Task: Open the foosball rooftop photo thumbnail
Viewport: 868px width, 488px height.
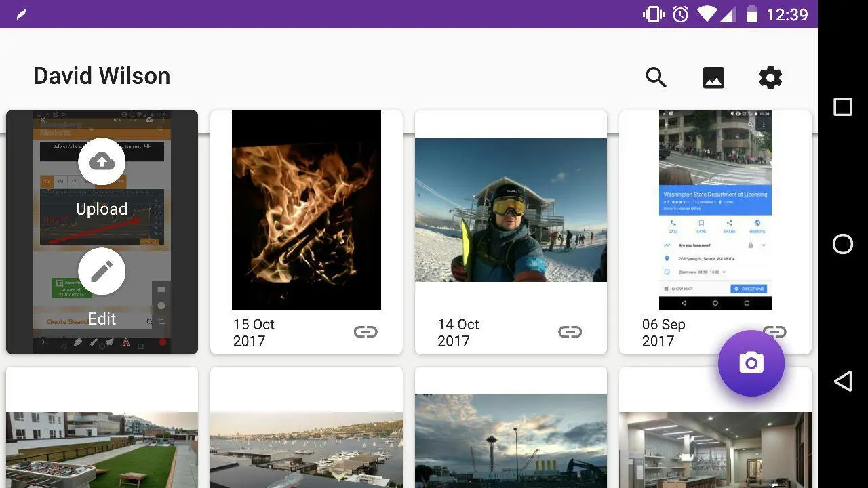Action: [x=102, y=450]
